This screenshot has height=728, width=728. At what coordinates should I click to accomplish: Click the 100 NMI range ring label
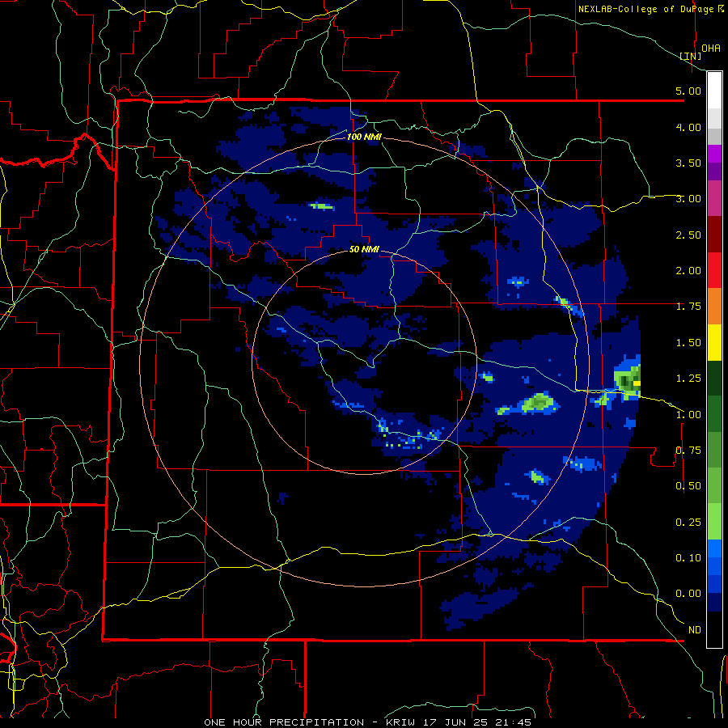pyautogui.click(x=364, y=137)
